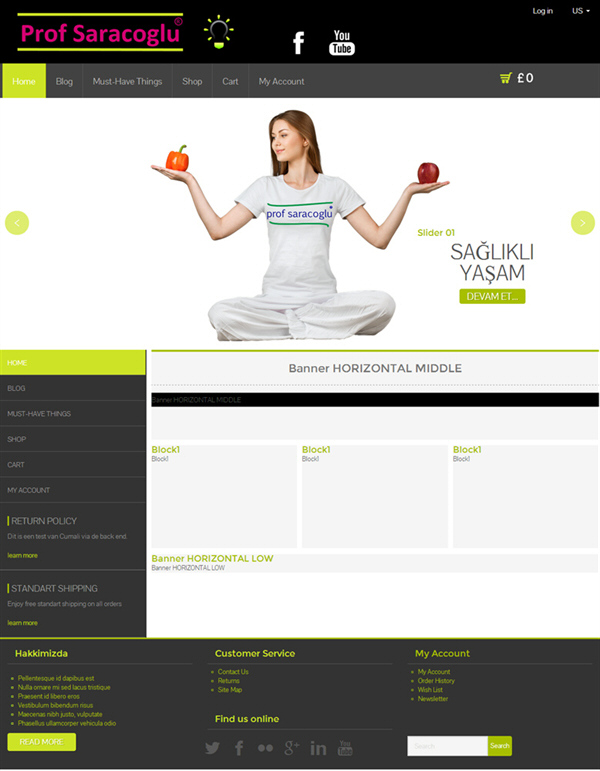Open MY ACCOUNT in the left sidebar
The image size is (600, 771).
(x=73, y=490)
